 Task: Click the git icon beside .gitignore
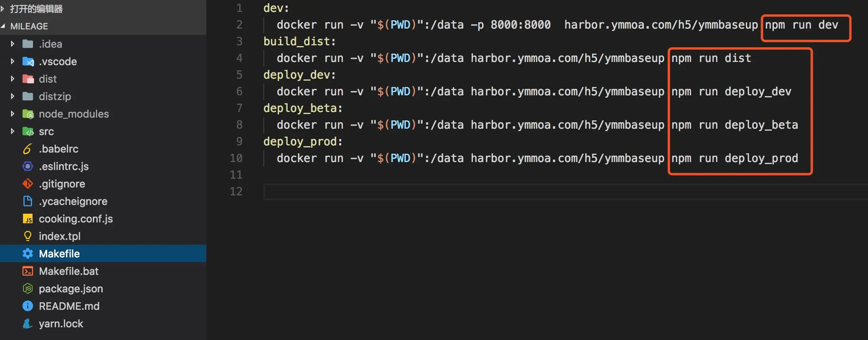28,184
